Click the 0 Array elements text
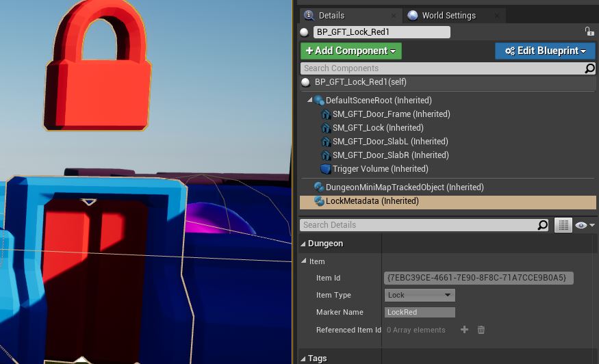 (x=416, y=330)
